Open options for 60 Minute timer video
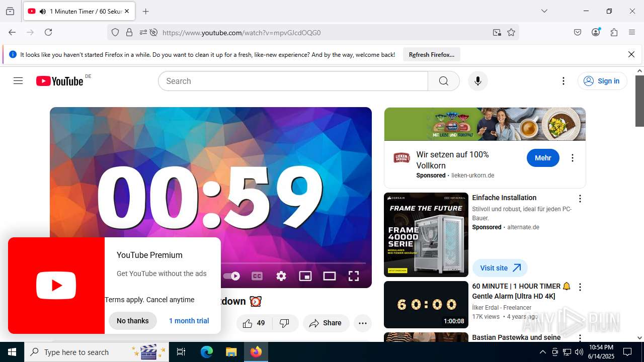 tap(580, 287)
